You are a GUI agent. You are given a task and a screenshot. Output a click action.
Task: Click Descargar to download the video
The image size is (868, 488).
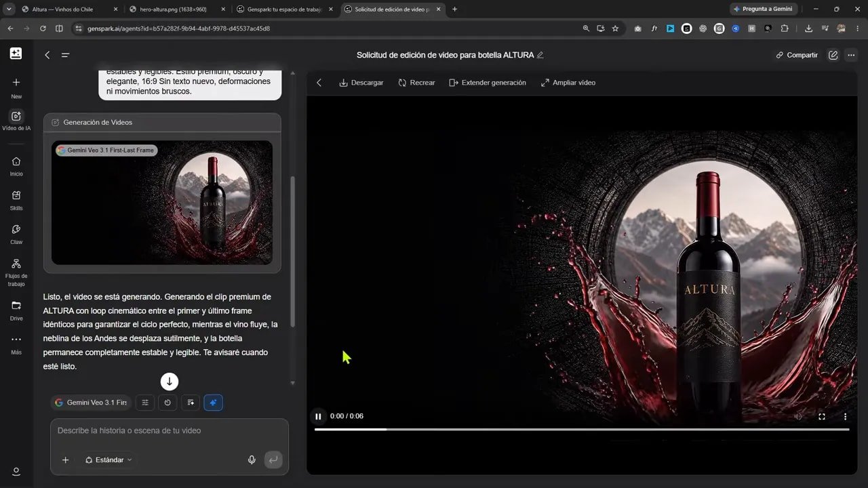coord(361,83)
